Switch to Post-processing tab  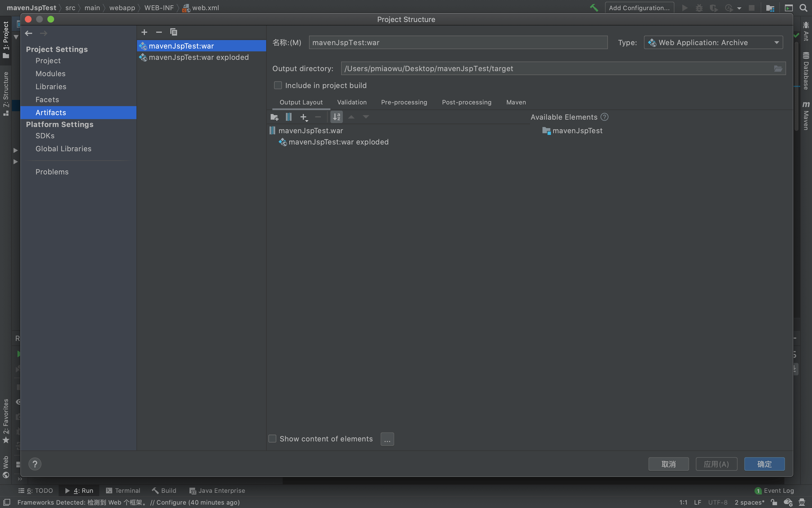[466, 102]
